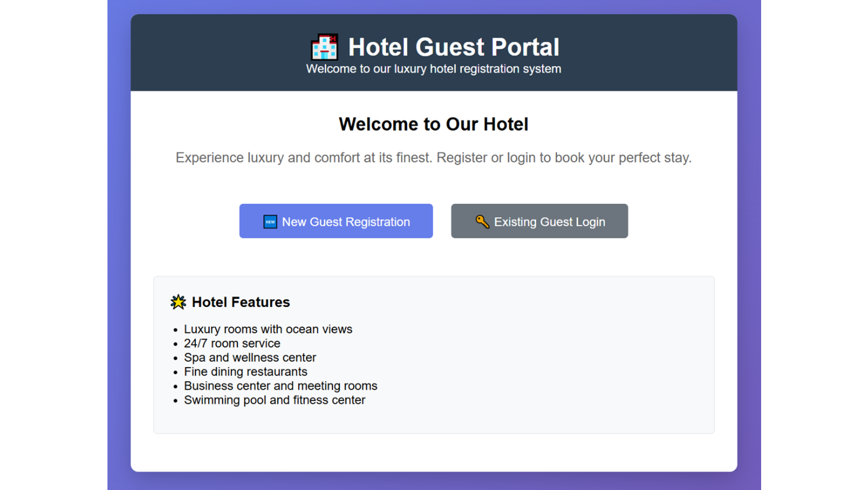Viewport: 868px width, 490px height.
Task: Click the Hotel Features heading text
Action: tap(241, 302)
